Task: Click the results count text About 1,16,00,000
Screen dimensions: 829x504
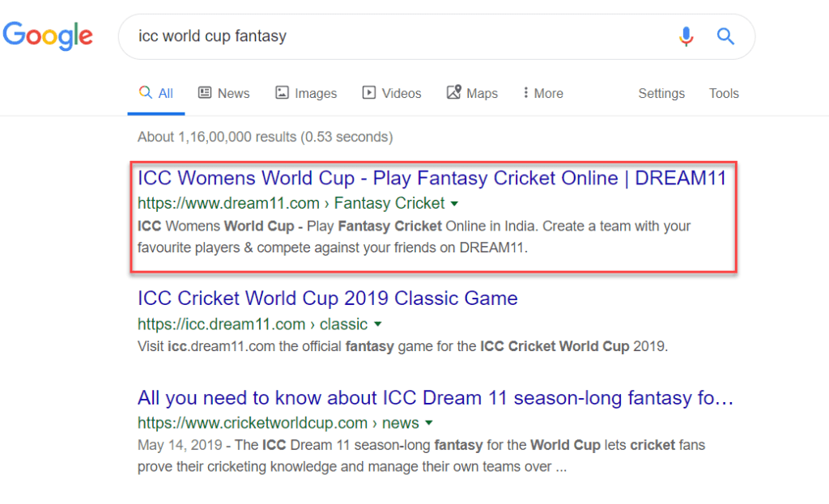Action: (265, 138)
